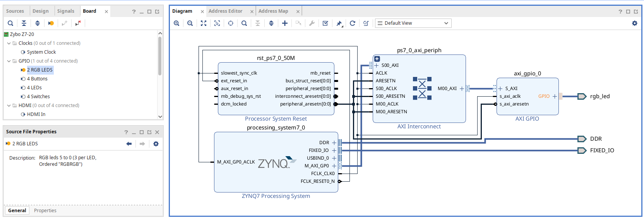Select the Zybo Z7-20 board root node
The height and width of the screenshot is (218, 644).
coord(22,34)
